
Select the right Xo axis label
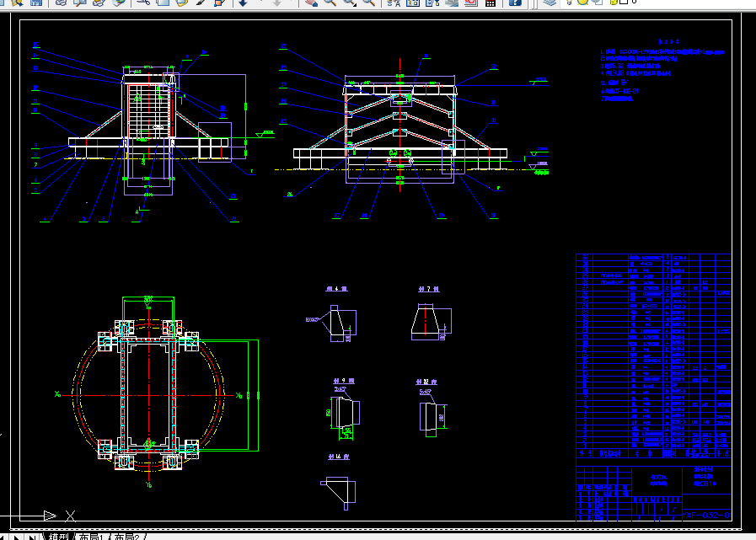[239, 395]
